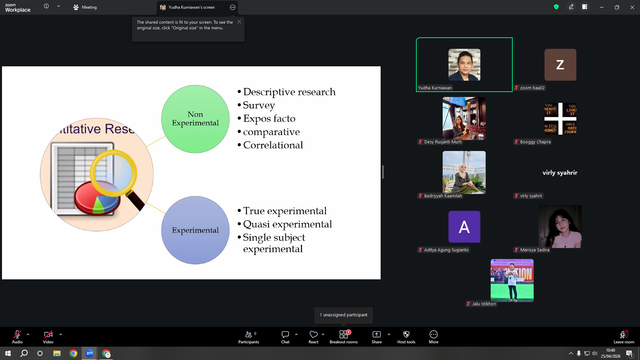Click the taskbar clock and date

(x=610, y=353)
